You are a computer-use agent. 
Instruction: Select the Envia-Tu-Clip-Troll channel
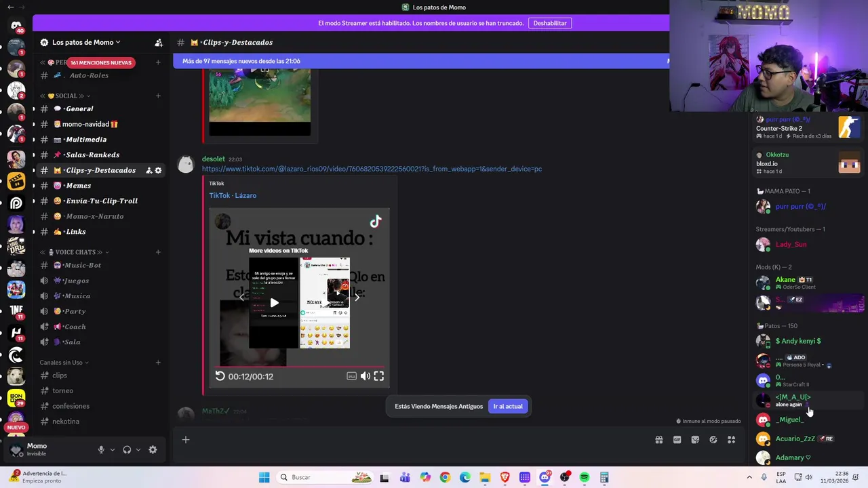(x=100, y=201)
